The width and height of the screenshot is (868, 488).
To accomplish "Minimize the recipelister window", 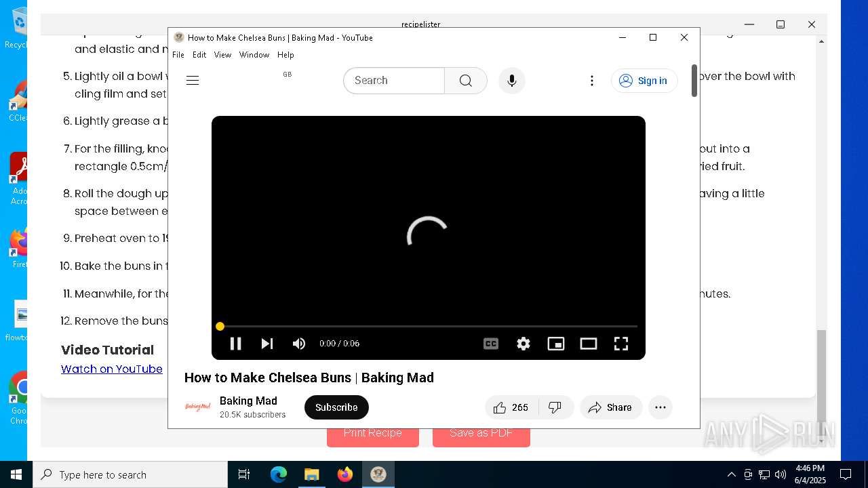I will (749, 24).
